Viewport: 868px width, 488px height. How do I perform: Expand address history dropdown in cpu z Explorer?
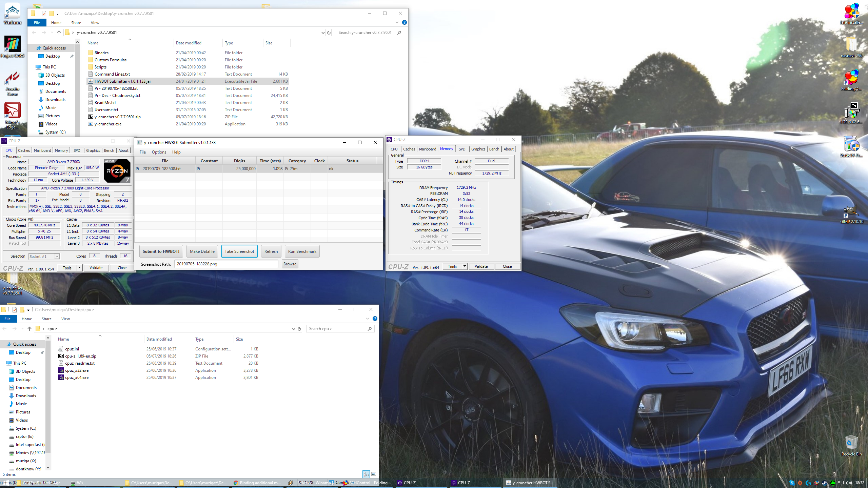293,329
